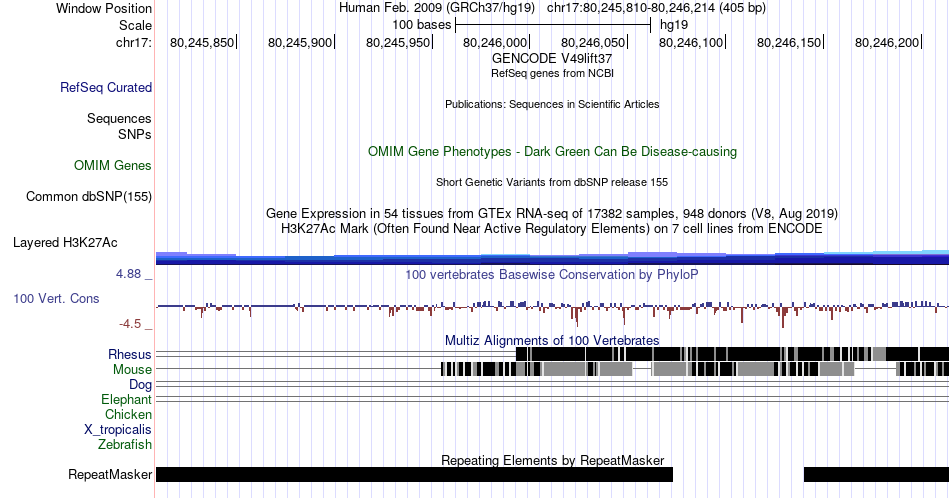Select the Layered H3K27Ac track label

pos(65,242)
